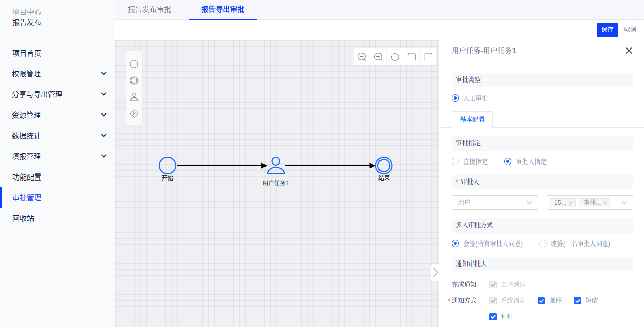Select the gateway diamond icon in palette

pyautogui.click(x=134, y=113)
